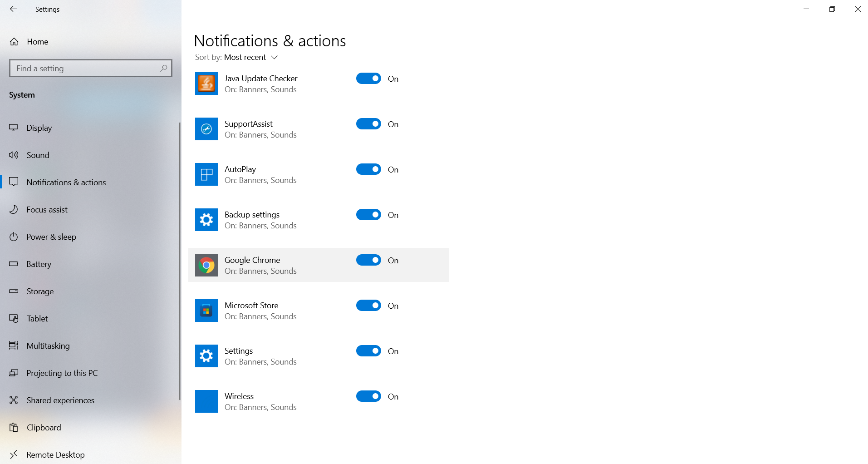Disable SupportAssist notifications toggle
Viewport: 868px width, 464px height.
(x=368, y=124)
